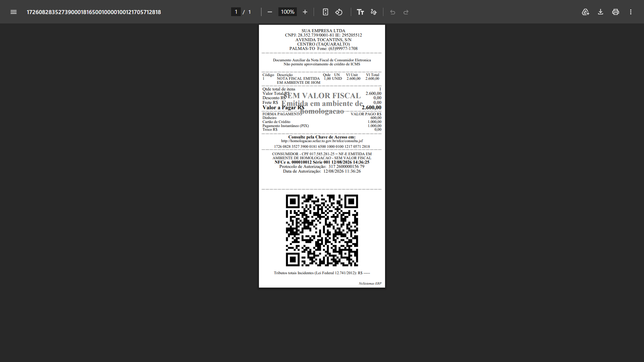Viewport: 644px width, 362px height.
Task: Toggle fit to page view
Action: pyautogui.click(x=325, y=12)
